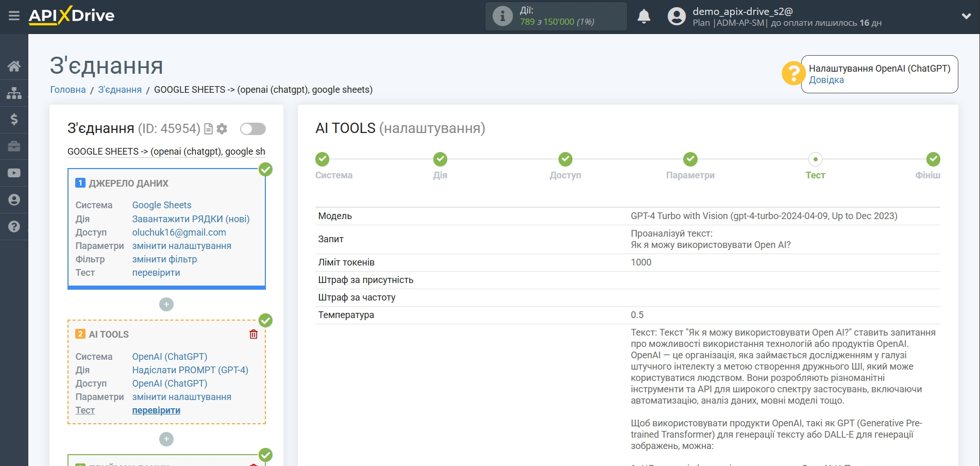
Task: Open the briefcase sidebar icon
Action: coord(14,146)
